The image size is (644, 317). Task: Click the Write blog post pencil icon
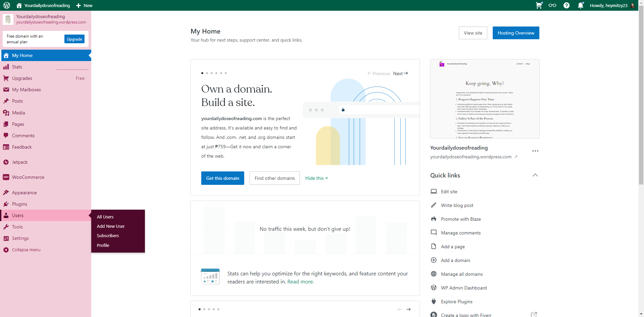(434, 205)
